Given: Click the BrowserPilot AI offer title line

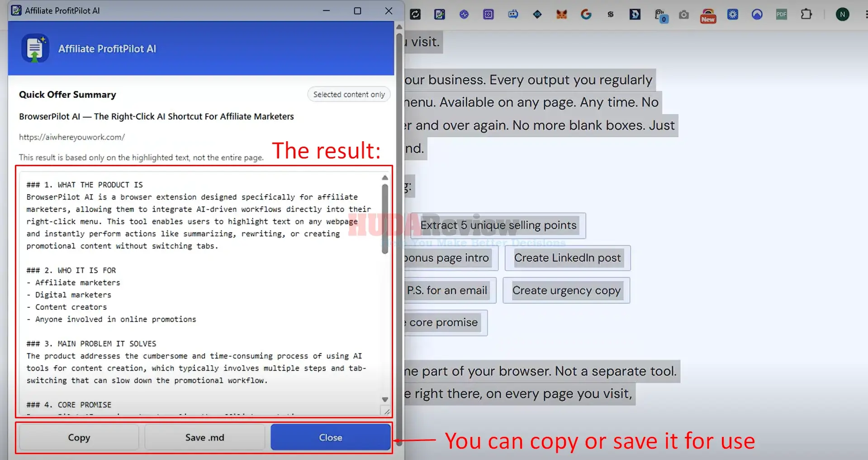Looking at the screenshot, I should coord(156,116).
